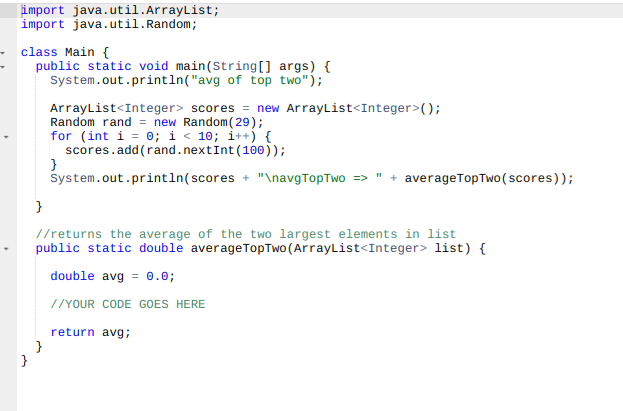
Task: Click the closing brace of main method
Action: click(x=39, y=206)
